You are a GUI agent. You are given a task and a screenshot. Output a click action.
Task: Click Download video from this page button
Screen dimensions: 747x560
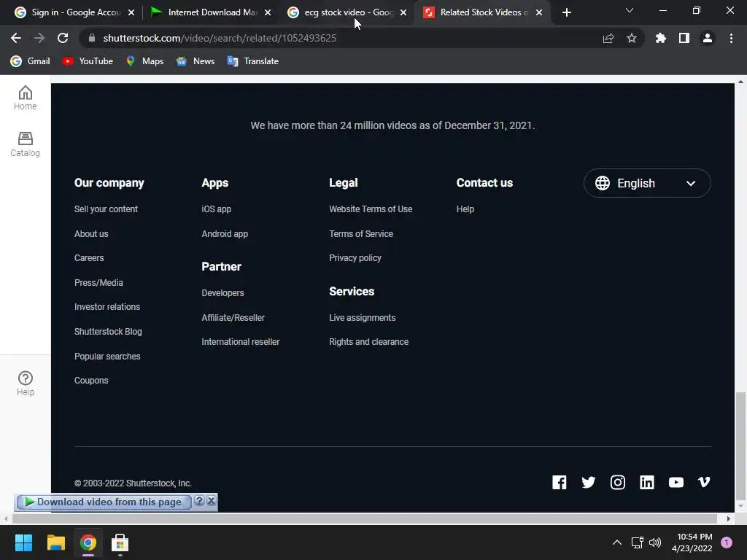tap(104, 502)
